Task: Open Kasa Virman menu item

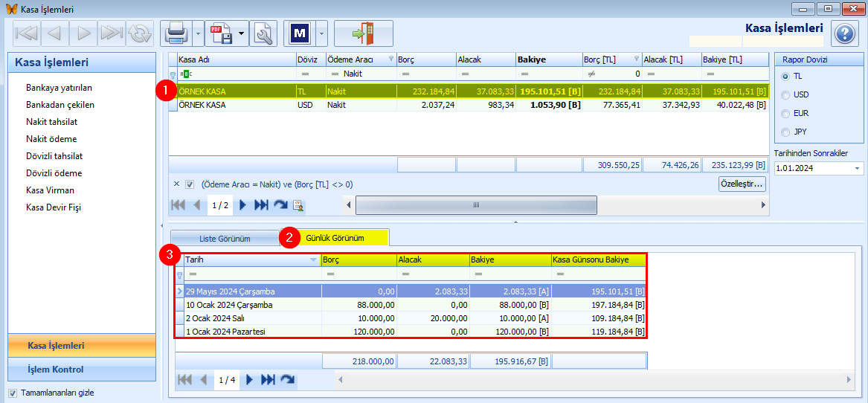Action: pyautogui.click(x=50, y=190)
